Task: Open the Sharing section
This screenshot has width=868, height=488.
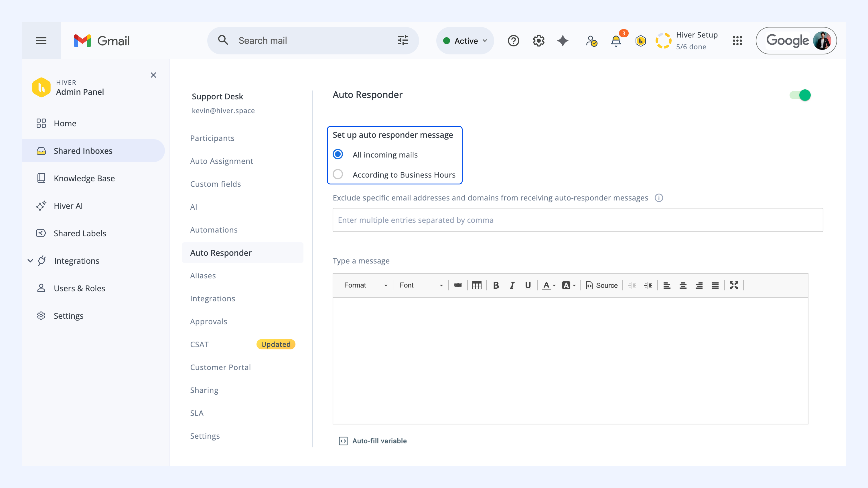Action: [204, 390]
